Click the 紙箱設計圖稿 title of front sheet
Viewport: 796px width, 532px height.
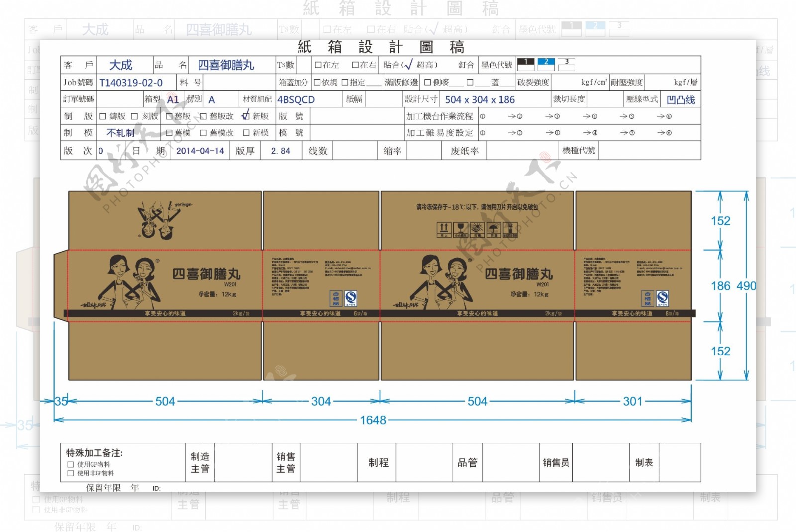tap(381, 47)
